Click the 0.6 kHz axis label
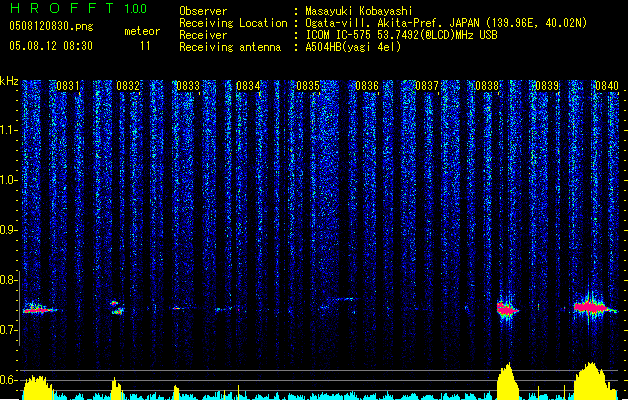This screenshot has height=400, width=629. (x=9, y=380)
